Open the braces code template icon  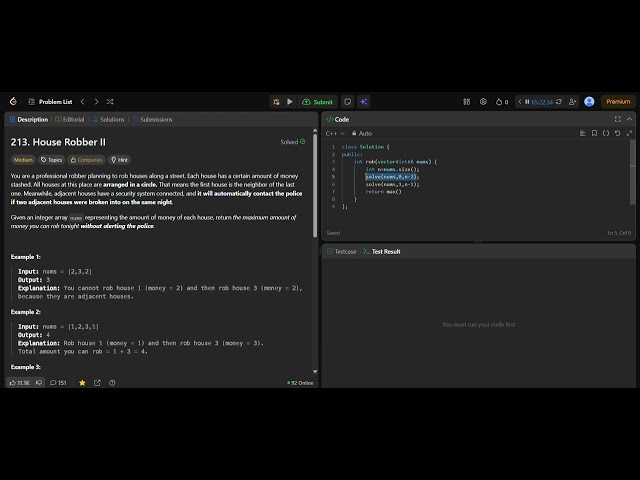tap(606, 133)
